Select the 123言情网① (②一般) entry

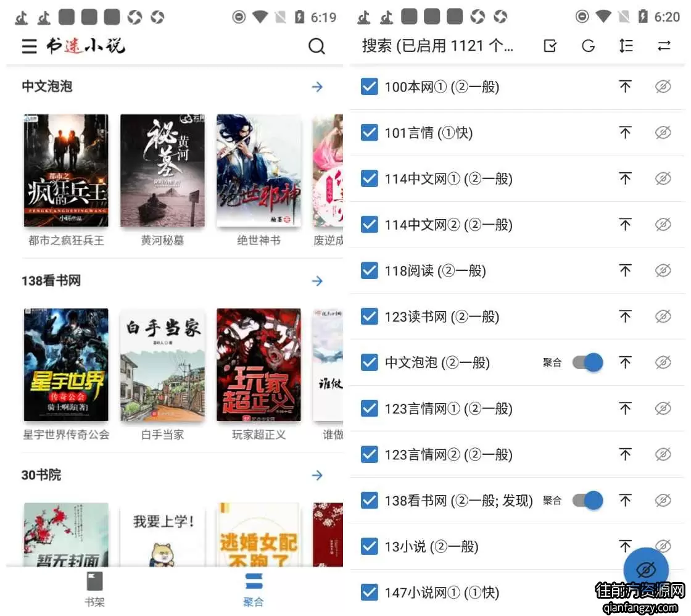point(449,409)
